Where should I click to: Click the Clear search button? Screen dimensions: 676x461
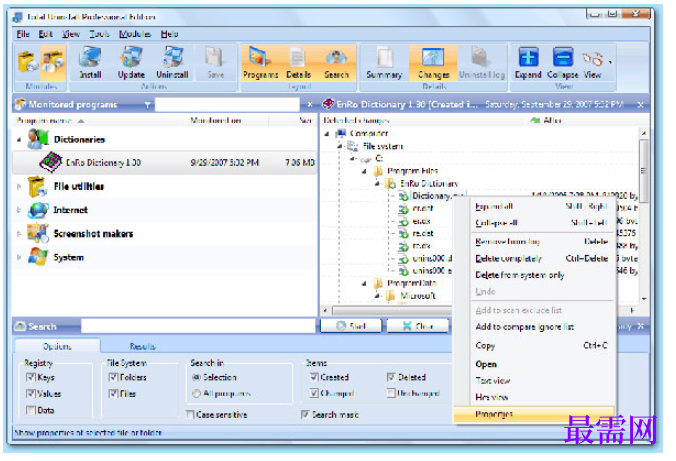417,326
